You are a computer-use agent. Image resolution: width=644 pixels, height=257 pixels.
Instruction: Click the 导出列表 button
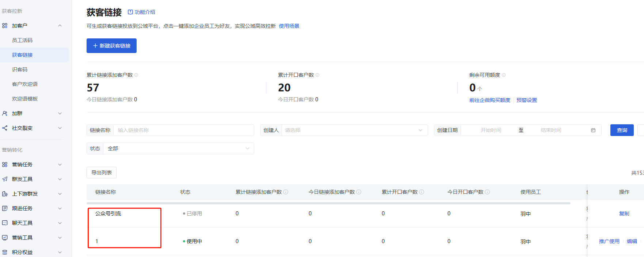[x=102, y=173]
